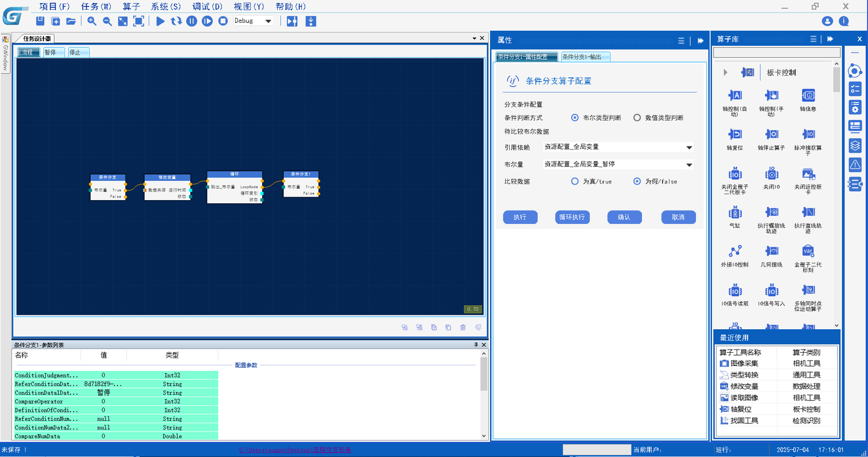Collapse the 板卡控制 category arrow
The image size is (868, 457).
click(725, 72)
